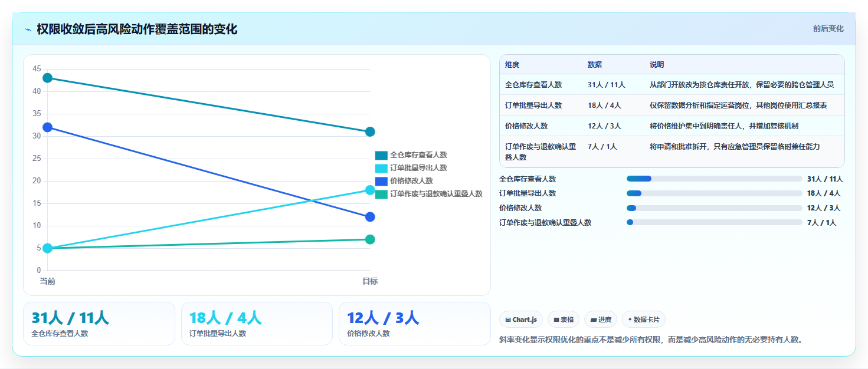868x369 pixels.
Task: Click the 价格修改人数 point at 目标 (12)
Action: click(x=370, y=217)
